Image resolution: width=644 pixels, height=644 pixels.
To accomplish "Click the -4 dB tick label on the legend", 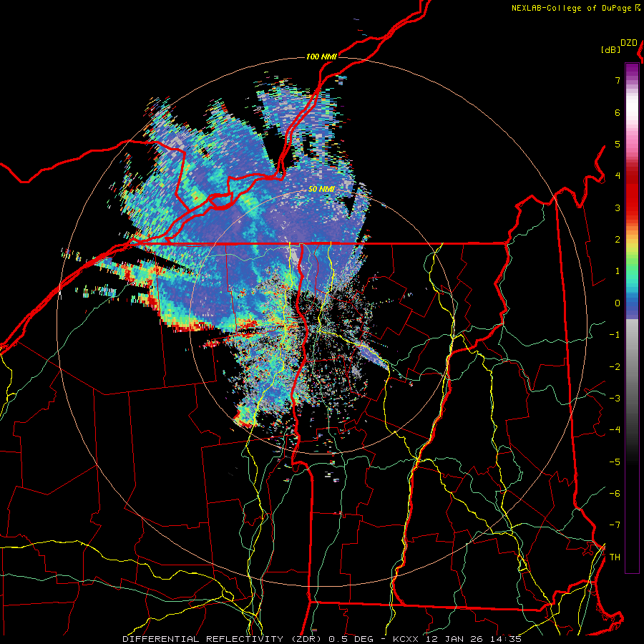I will click(x=615, y=429).
